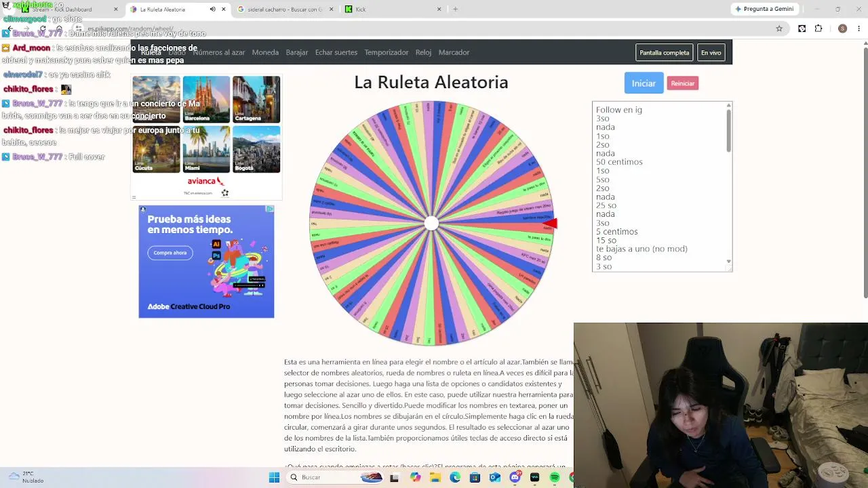The height and width of the screenshot is (488, 868).
Task: Click the La Ruleta Aleatoria heading
Action: [431, 82]
